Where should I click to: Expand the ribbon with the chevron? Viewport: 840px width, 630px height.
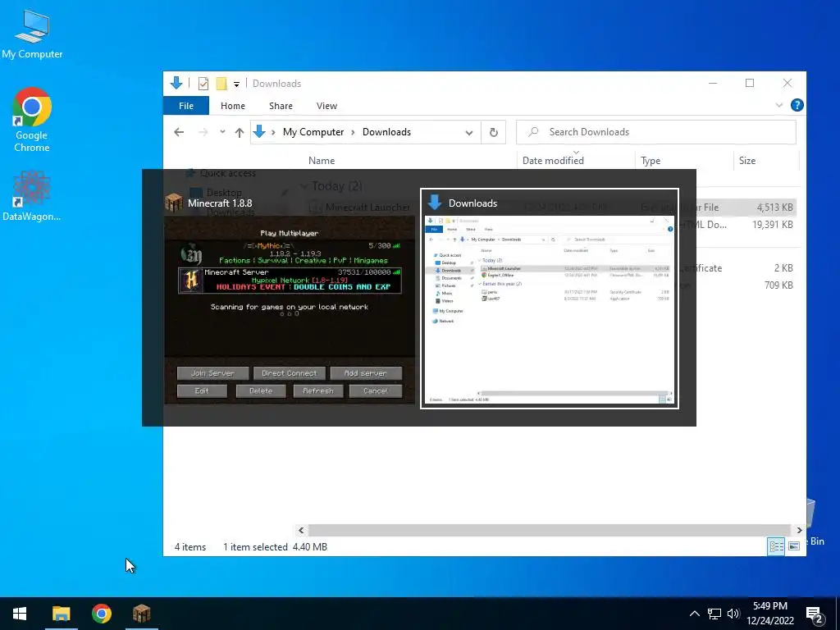[779, 105]
